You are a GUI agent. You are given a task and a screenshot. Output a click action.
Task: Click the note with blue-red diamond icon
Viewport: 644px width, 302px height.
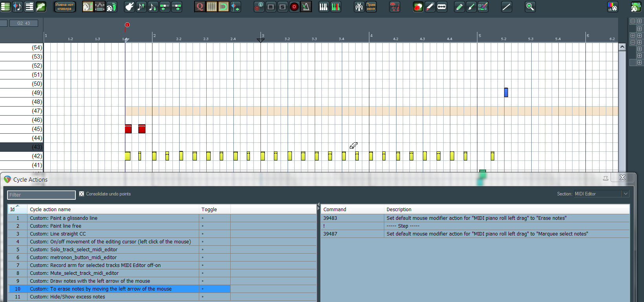pos(18,7)
